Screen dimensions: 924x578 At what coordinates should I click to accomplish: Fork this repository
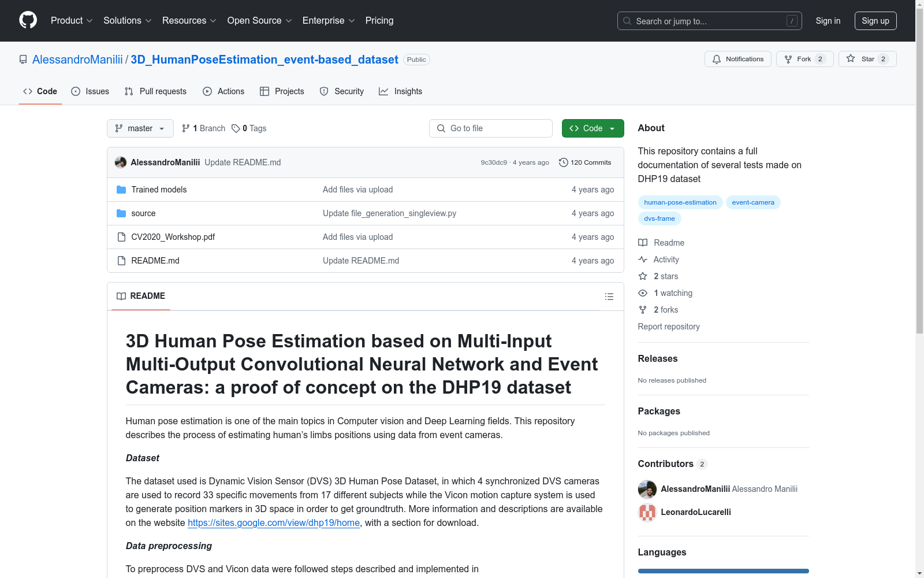[x=805, y=59]
